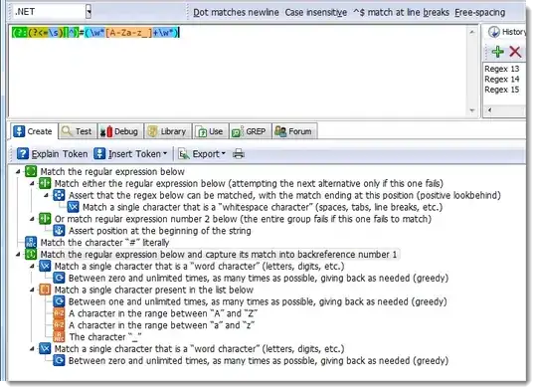Click alternation icon beside 'Match either' row
The image size is (537, 392).
pos(45,183)
